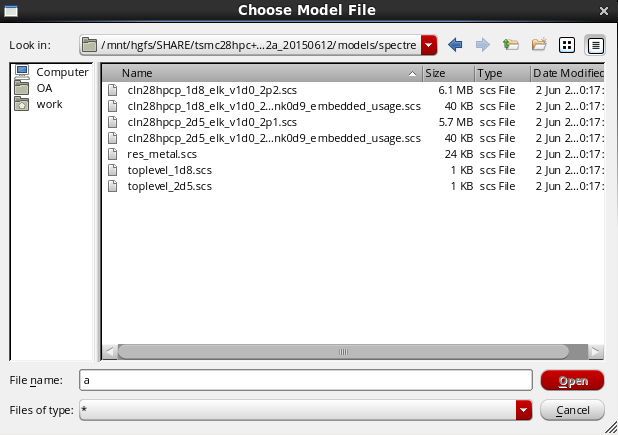Click the horizontal scrollbar thumb
This screenshot has height=435, width=618.
[343, 352]
